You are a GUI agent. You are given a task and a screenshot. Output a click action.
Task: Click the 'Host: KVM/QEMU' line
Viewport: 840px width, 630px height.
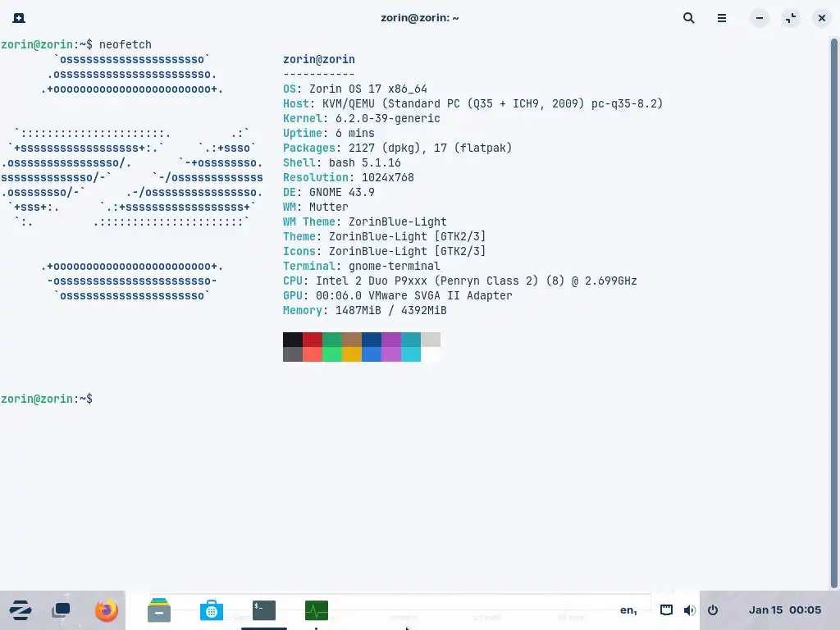pyautogui.click(x=473, y=104)
